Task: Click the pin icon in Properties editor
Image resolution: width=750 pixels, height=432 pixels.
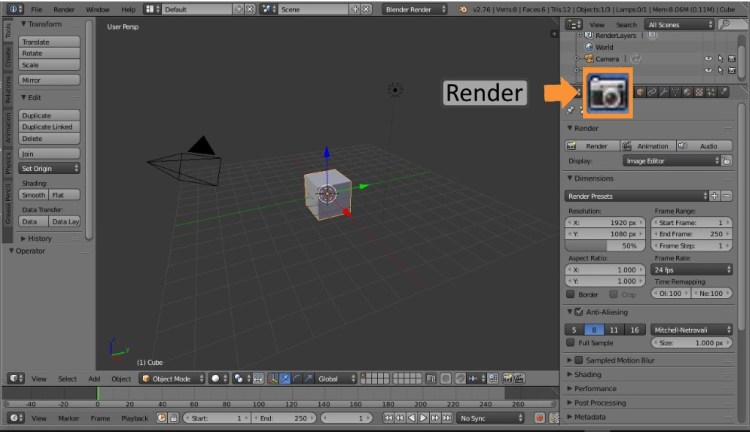Action: [570, 111]
